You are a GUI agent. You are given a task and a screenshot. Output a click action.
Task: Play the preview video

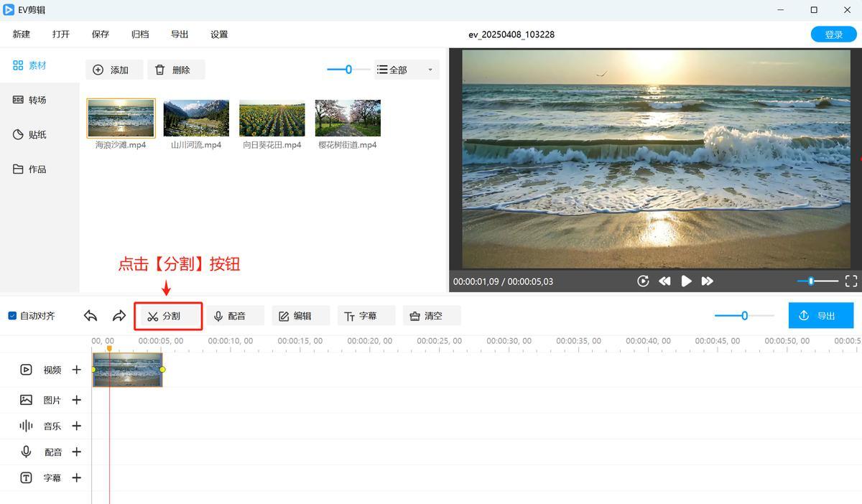[686, 281]
